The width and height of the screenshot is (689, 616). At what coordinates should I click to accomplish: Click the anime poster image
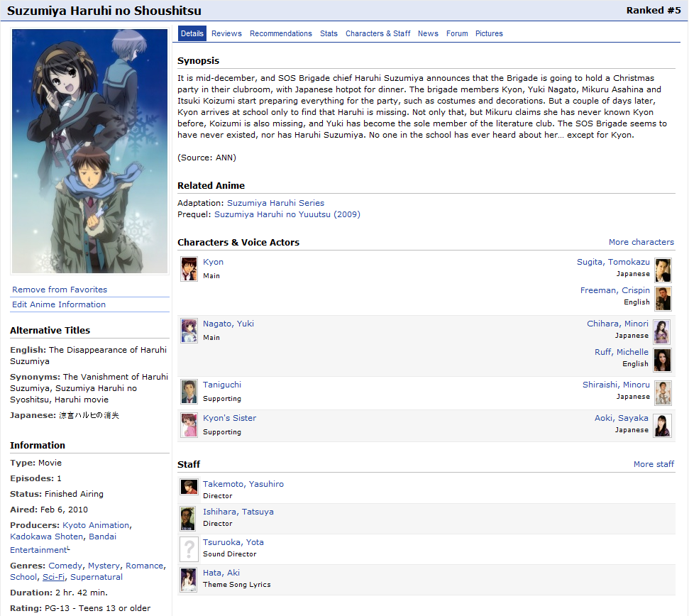click(89, 151)
